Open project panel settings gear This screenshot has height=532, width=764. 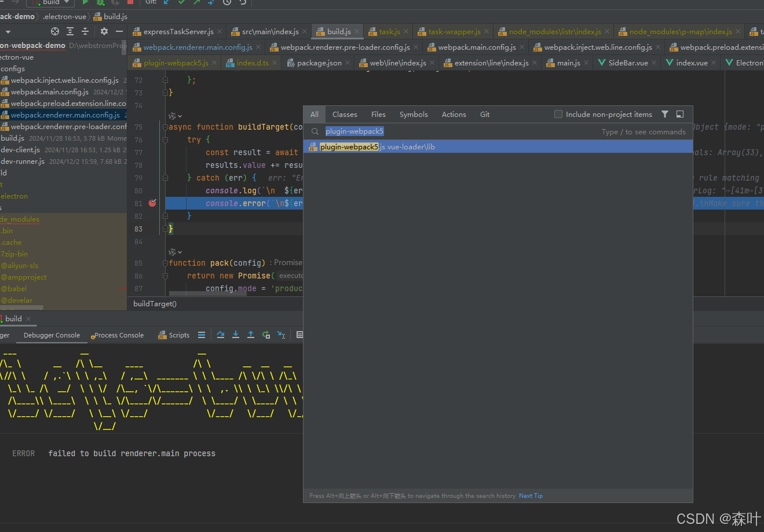point(104,31)
